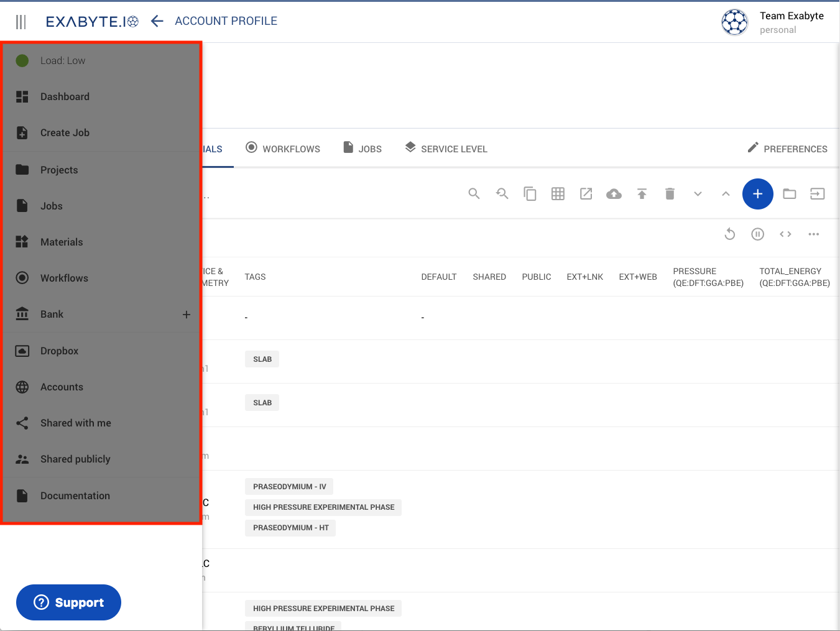Viewport: 840px width, 631px height.
Task: Click the upward chevron in toolbar
Action: (726, 194)
